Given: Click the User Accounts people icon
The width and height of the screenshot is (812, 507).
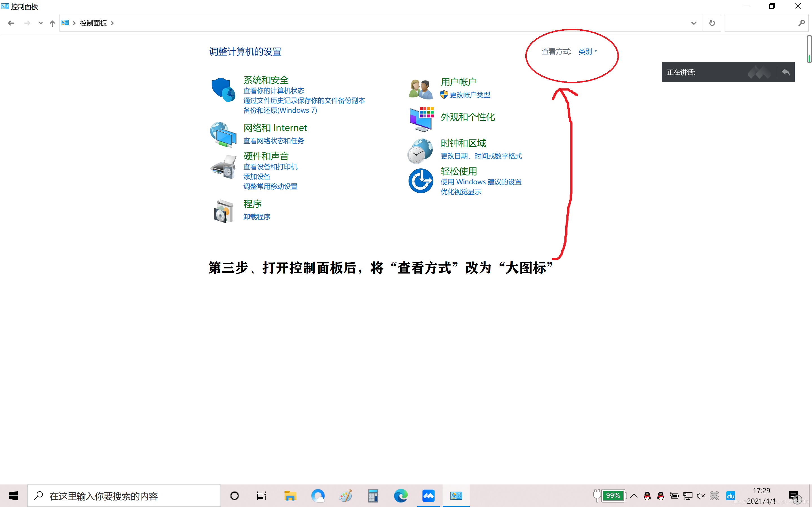Looking at the screenshot, I should pyautogui.click(x=420, y=89).
